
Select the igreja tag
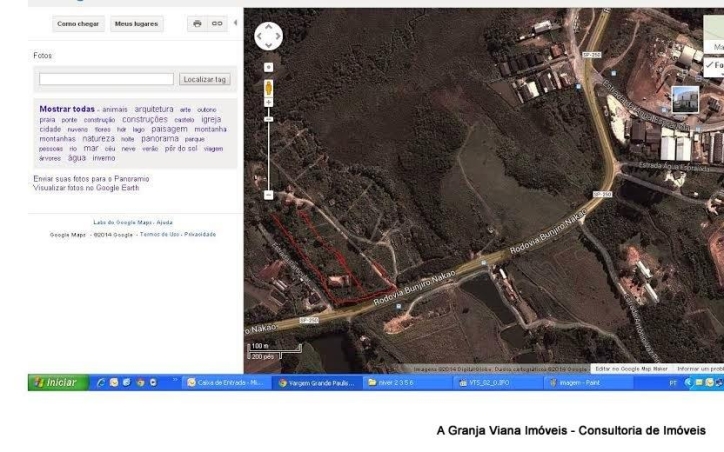coord(211,119)
